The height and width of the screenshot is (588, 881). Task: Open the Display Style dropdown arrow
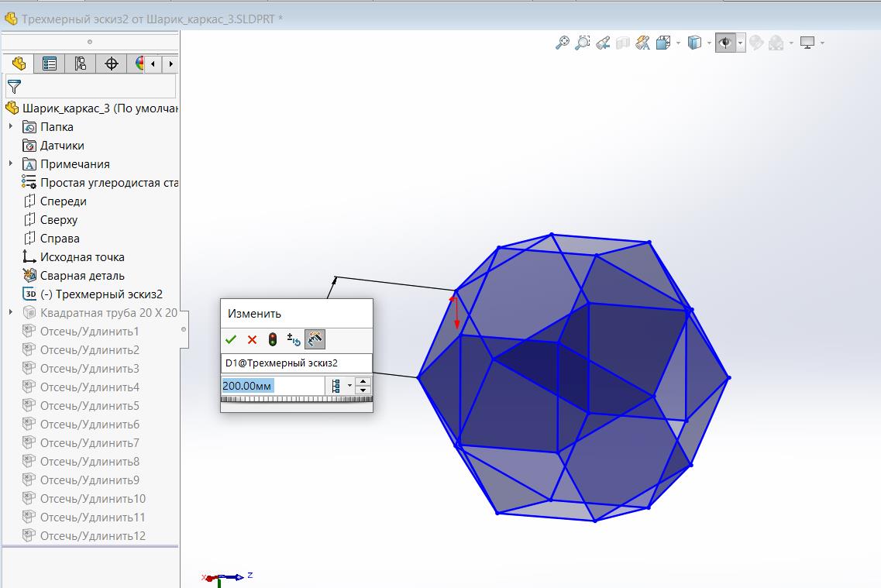tap(709, 43)
